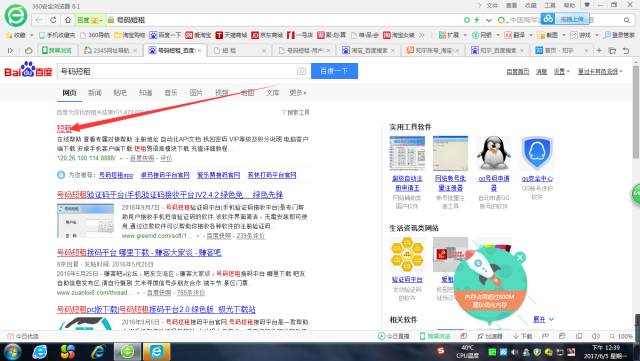Expand the 扩展 extensions dropdown arrow

coord(465,36)
